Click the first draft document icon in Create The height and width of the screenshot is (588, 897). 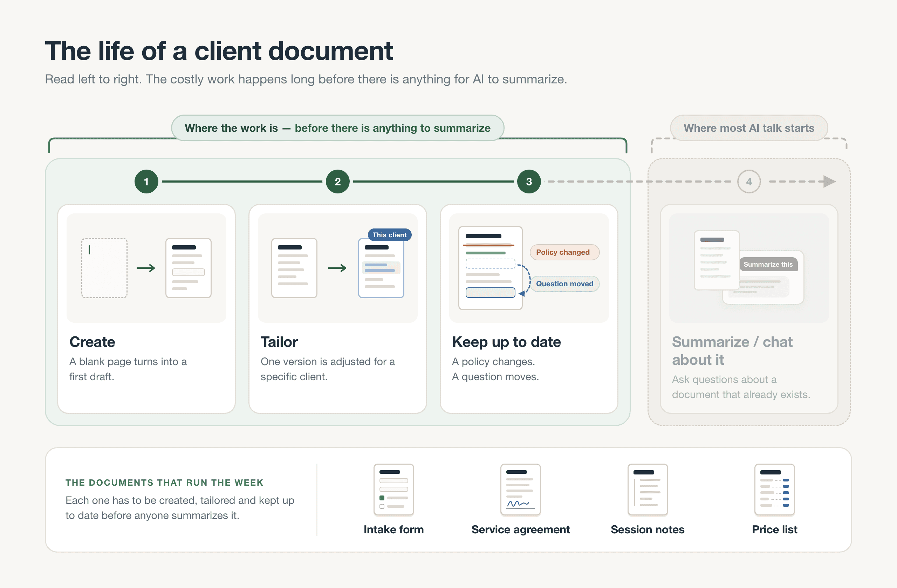(x=189, y=268)
